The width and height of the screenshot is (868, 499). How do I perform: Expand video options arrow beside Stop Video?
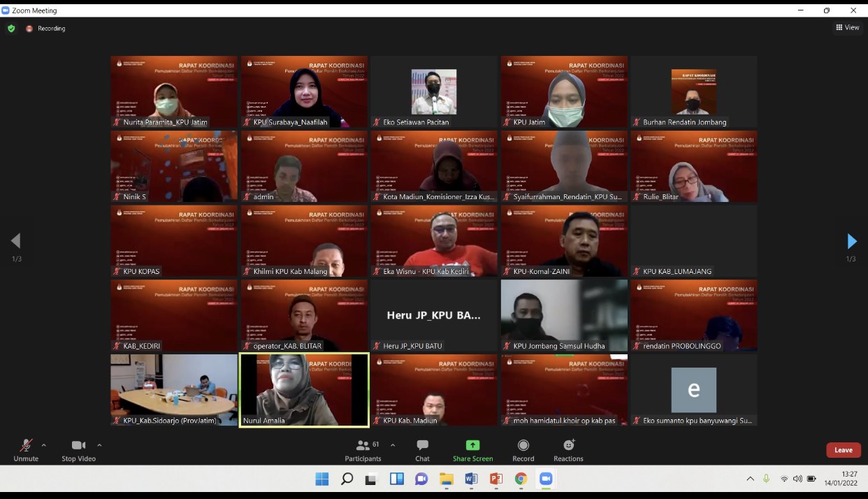99,445
